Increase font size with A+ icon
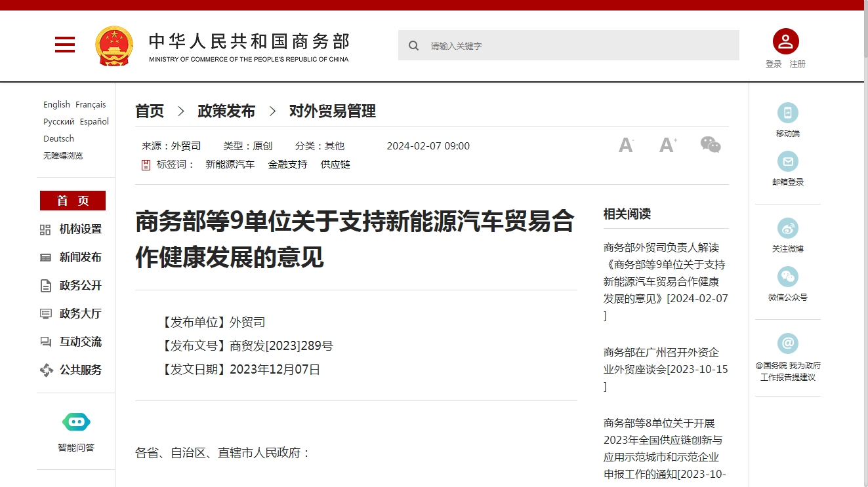 click(x=668, y=145)
